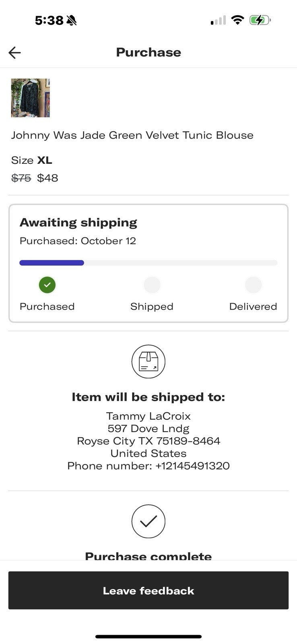Tap the shipping package box icon
Viewport: 297px width, 644px height.
pos(148,361)
